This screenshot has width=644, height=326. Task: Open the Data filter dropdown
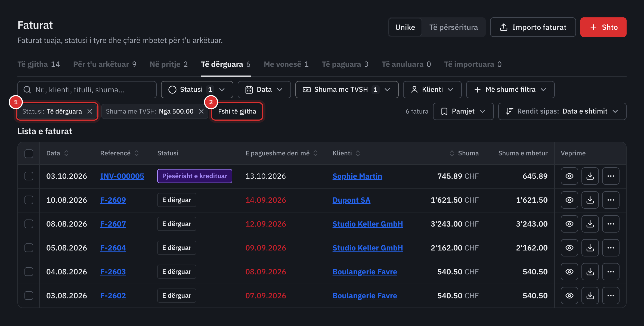pyautogui.click(x=264, y=90)
